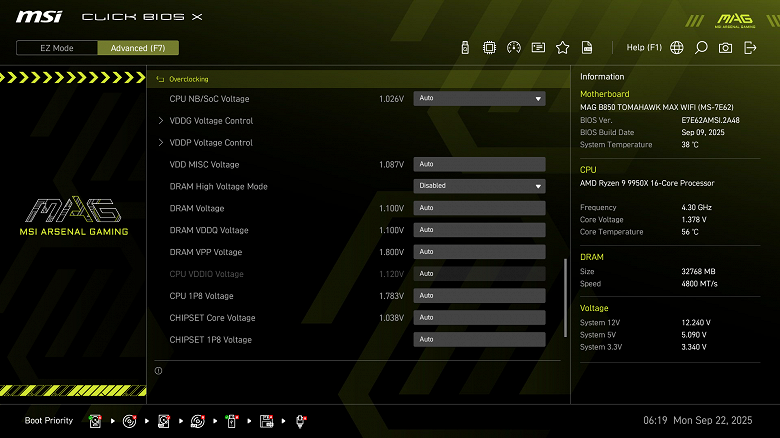Open Help (F1)

click(644, 47)
